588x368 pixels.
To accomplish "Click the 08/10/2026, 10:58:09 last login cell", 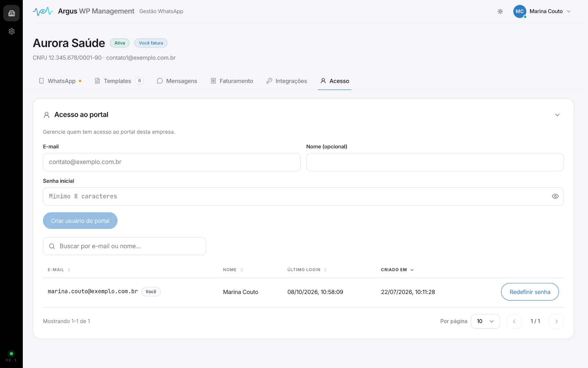I will [x=315, y=292].
